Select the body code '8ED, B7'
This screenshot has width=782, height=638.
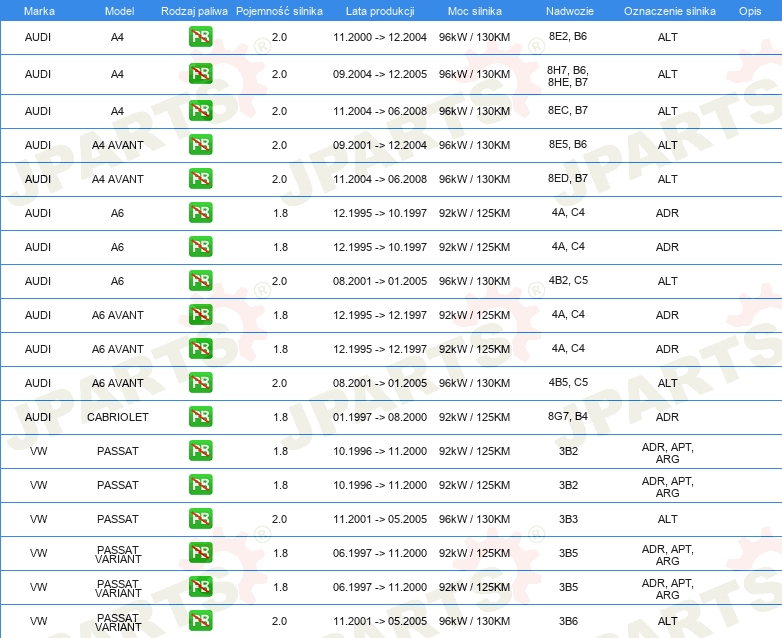pos(568,178)
